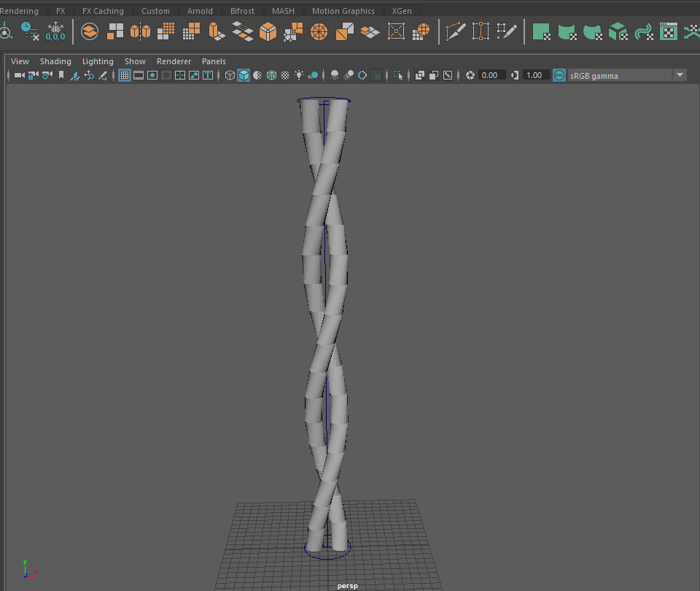This screenshot has width=700, height=591.
Task: Click the Multi-Cut knife tool icon
Action: [455, 31]
